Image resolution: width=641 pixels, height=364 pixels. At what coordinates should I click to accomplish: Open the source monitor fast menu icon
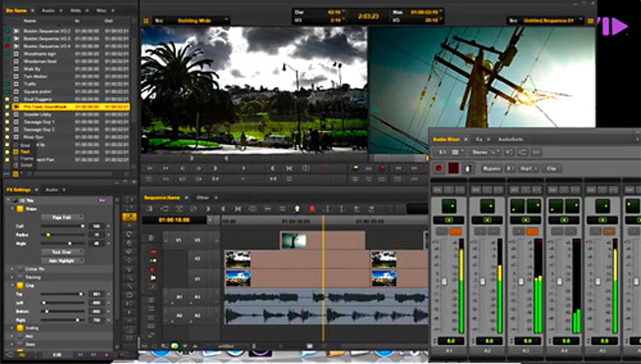[146, 21]
